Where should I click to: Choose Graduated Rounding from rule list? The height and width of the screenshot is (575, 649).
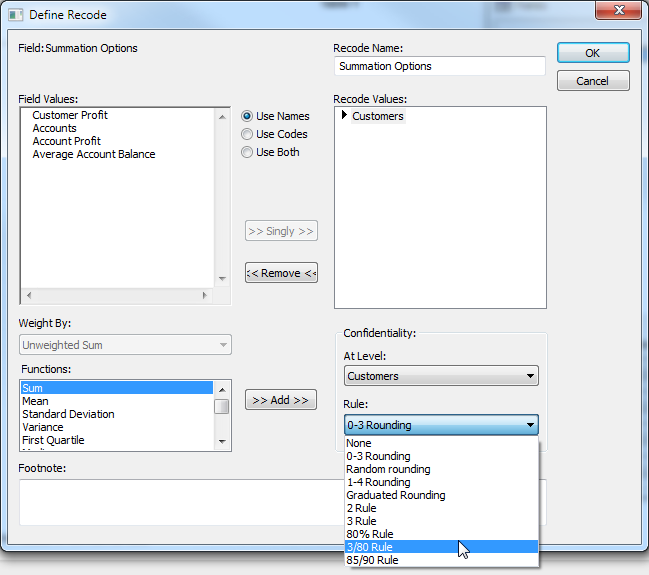point(395,495)
